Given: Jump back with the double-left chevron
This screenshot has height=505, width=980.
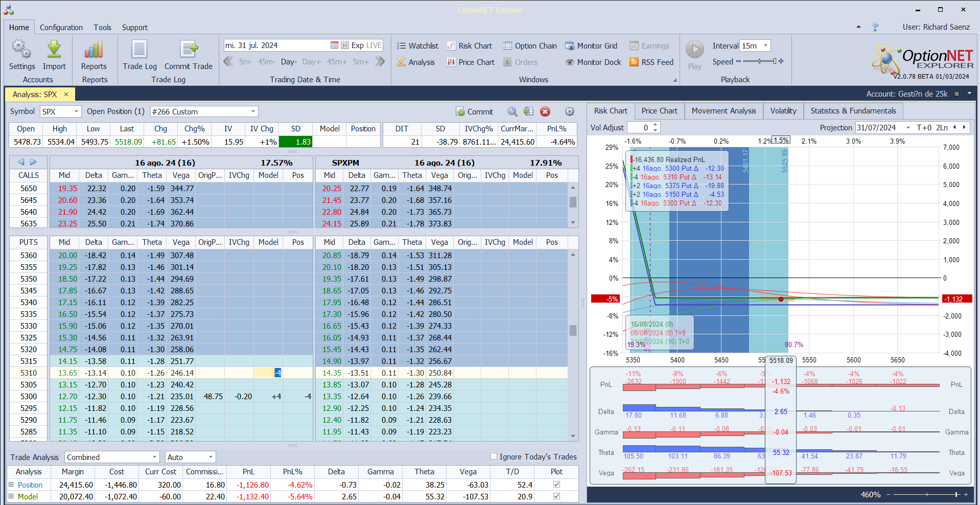Looking at the screenshot, I should [228, 62].
